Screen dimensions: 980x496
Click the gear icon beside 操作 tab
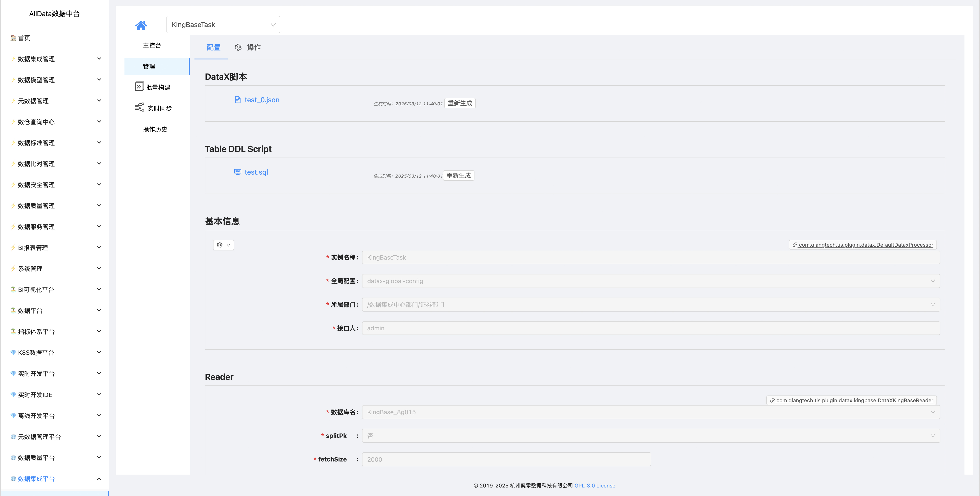pyautogui.click(x=238, y=47)
